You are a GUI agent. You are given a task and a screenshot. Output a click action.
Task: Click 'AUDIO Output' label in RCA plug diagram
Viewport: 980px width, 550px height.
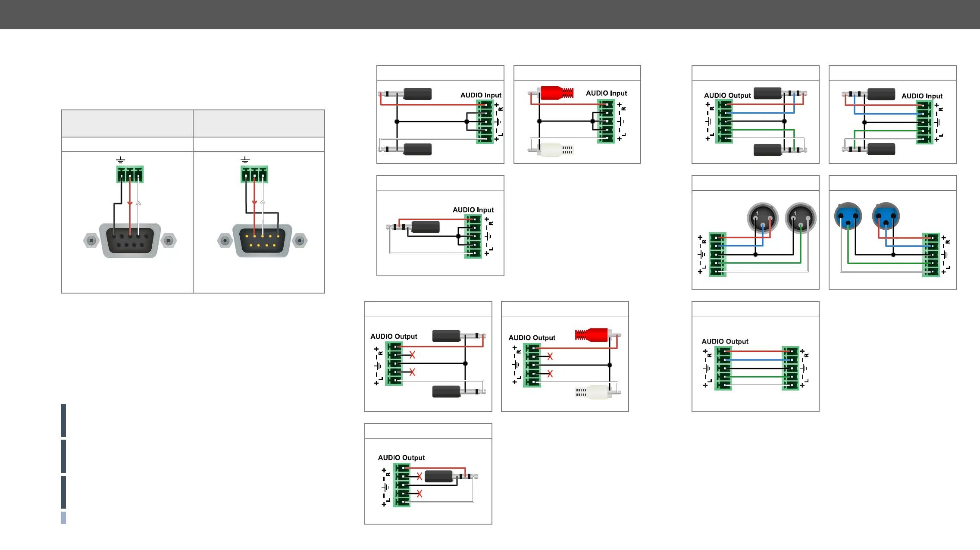click(x=532, y=338)
